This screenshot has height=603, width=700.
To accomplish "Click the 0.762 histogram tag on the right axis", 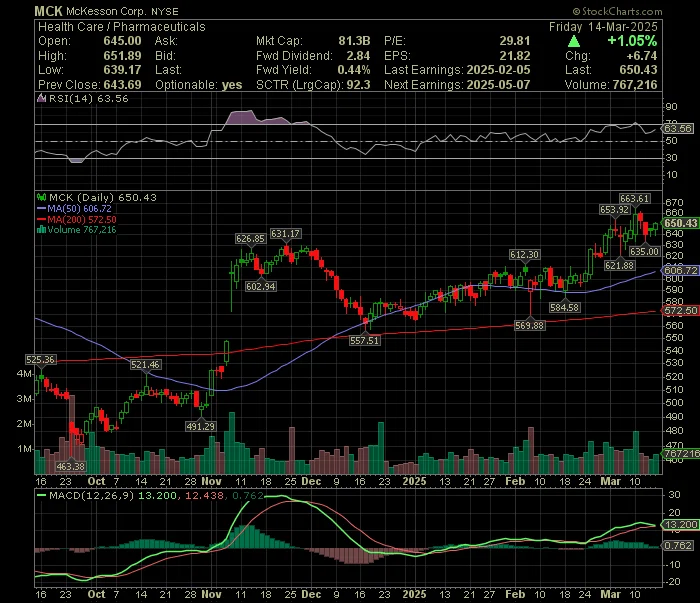I will click(678, 545).
